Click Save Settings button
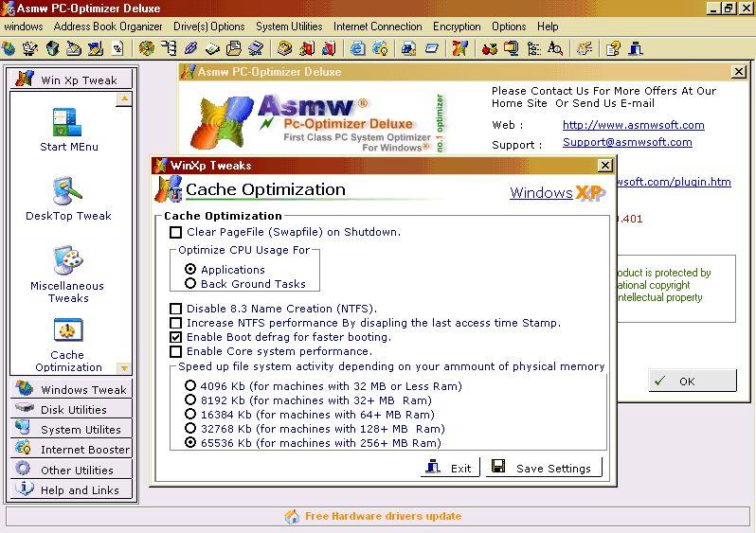756x533 pixels. [545, 468]
